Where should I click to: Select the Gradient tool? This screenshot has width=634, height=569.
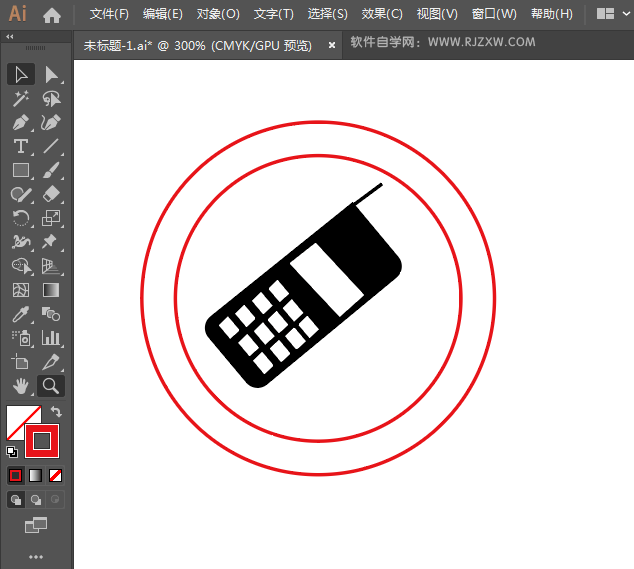[51, 290]
